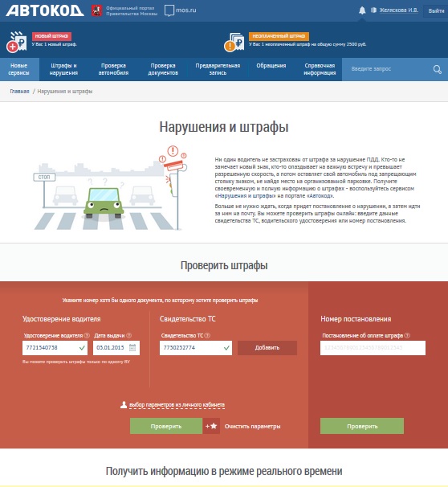Screen dimensions: 448x487
Task: Click the issue date field 03.01.2015
Action: (116, 348)
